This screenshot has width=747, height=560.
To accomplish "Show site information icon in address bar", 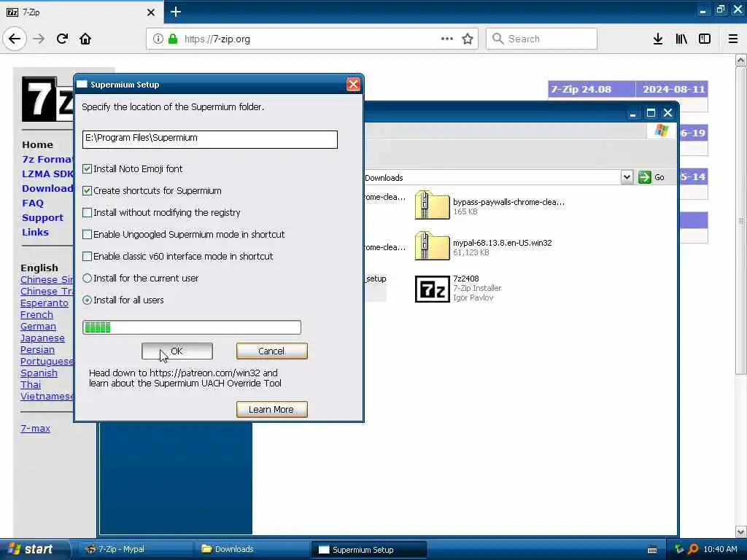I will click(x=158, y=39).
